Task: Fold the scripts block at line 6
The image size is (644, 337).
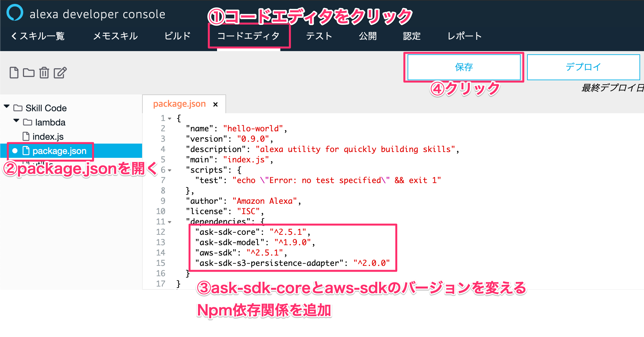Action: [170, 170]
